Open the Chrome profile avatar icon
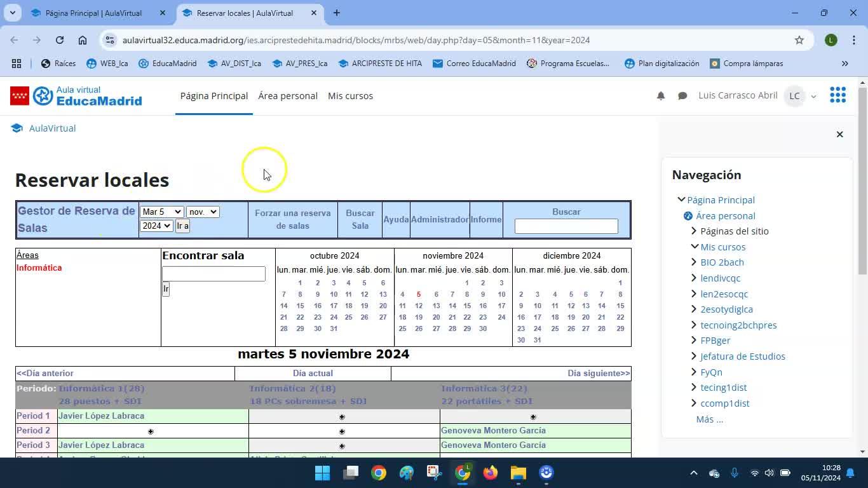868x488 pixels. (831, 40)
